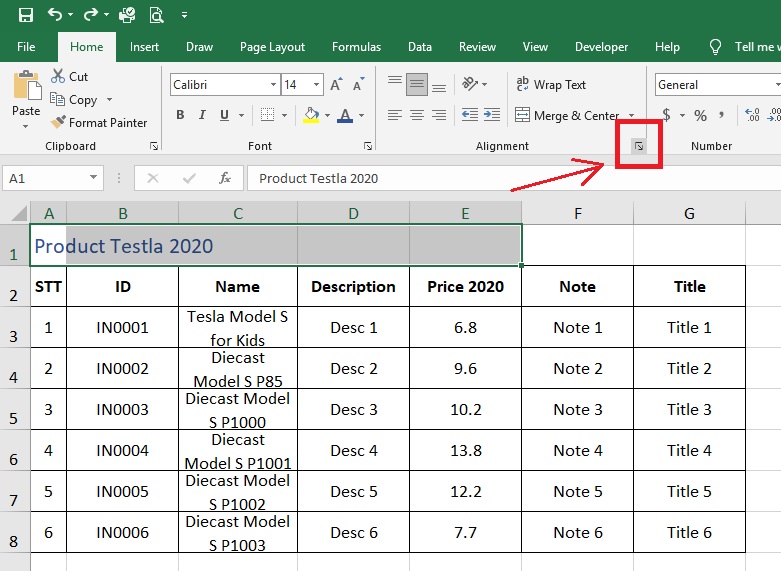Expand the Underline style arrow
781x571 pixels.
242,116
